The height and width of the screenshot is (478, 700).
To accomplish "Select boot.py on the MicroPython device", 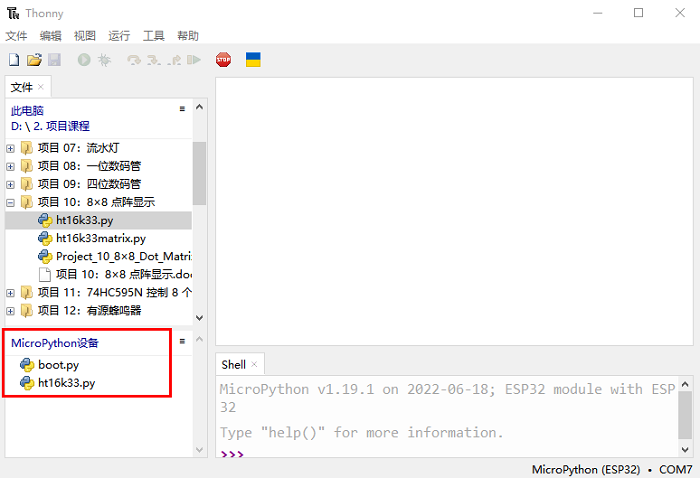I will (58, 365).
